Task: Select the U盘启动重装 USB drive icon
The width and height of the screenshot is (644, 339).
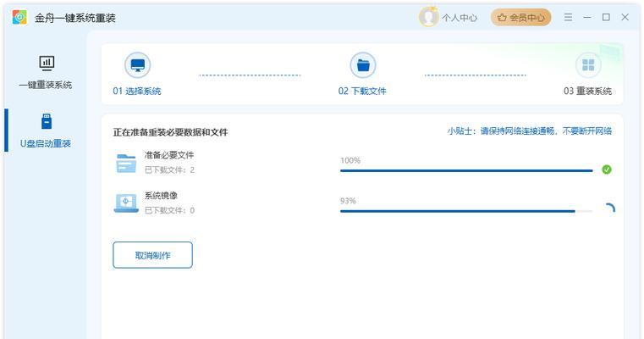Action: 47,121
